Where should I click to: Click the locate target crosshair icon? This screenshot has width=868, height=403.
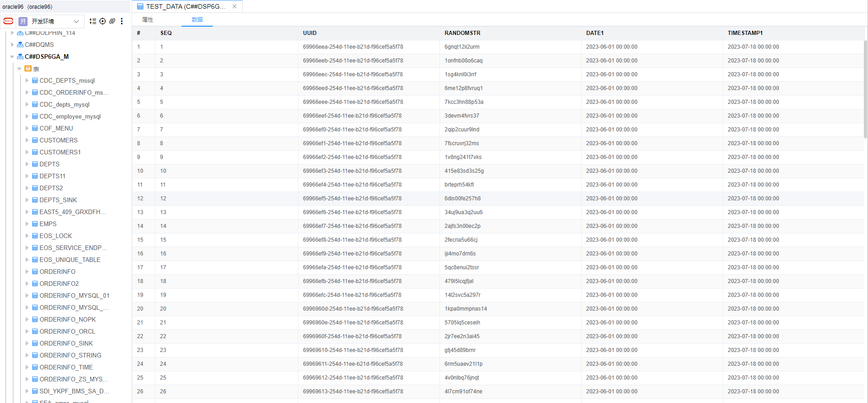[103, 21]
